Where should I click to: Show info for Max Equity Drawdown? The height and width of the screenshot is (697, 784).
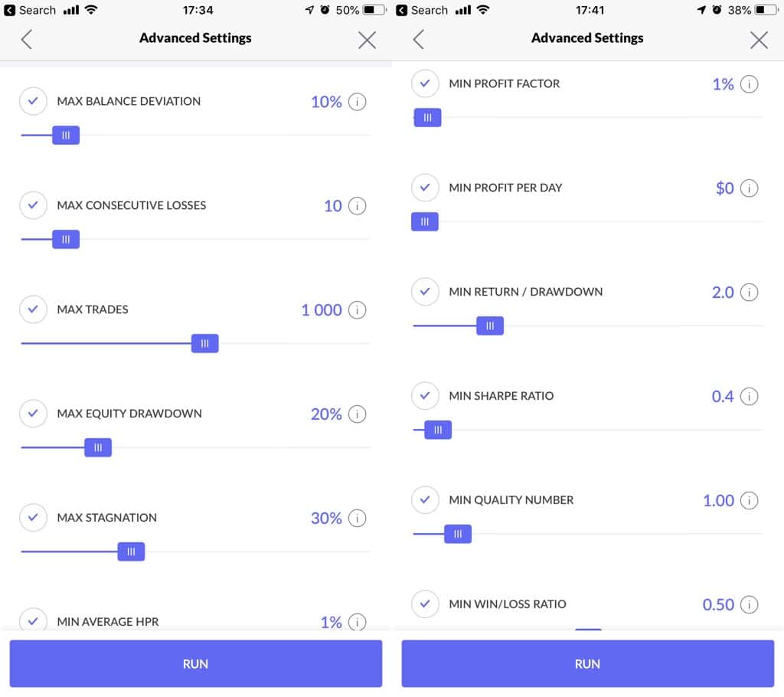click(357, 414)
